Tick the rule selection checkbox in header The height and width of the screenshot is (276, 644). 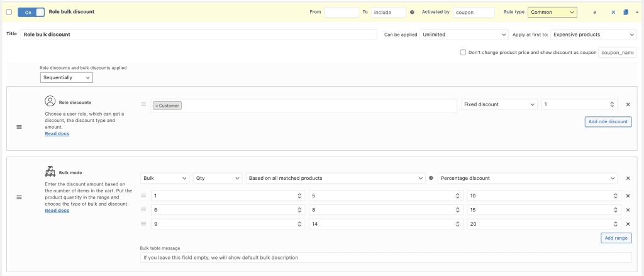[x=9, y=12]
